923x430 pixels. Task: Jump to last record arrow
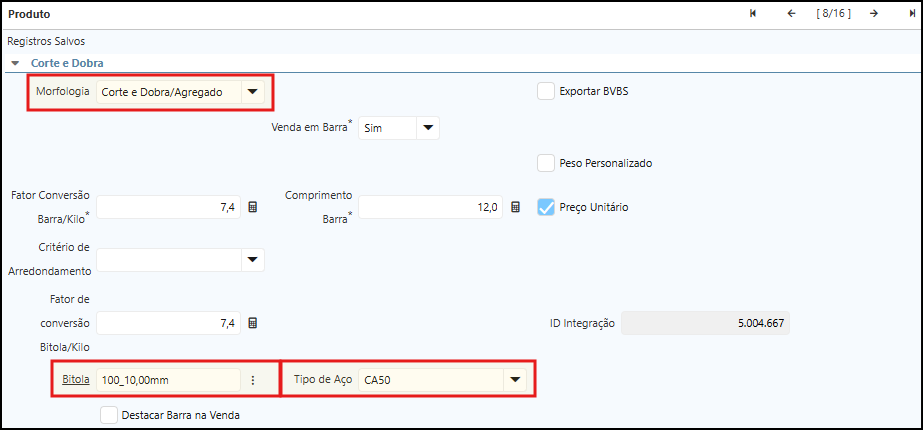tap(912, 14)
